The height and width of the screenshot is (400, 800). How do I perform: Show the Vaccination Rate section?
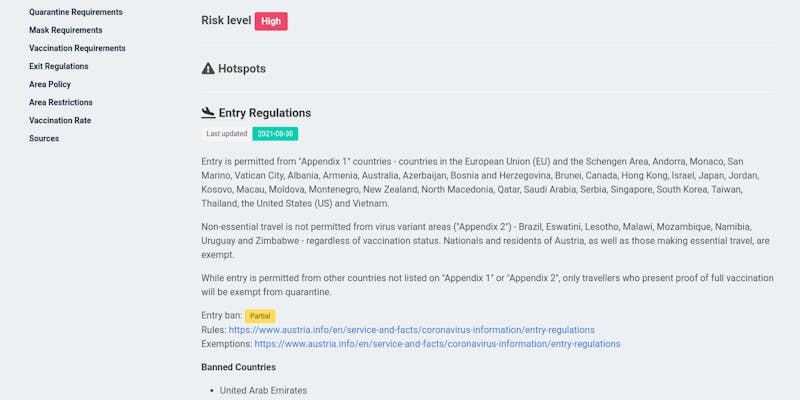(x=60, y=120)
